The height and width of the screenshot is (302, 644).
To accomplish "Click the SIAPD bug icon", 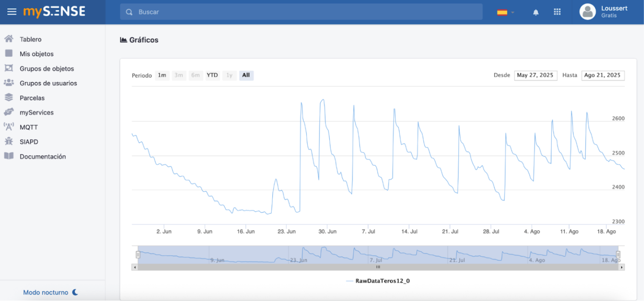I will pyautogui.click(x=9, y=141).
